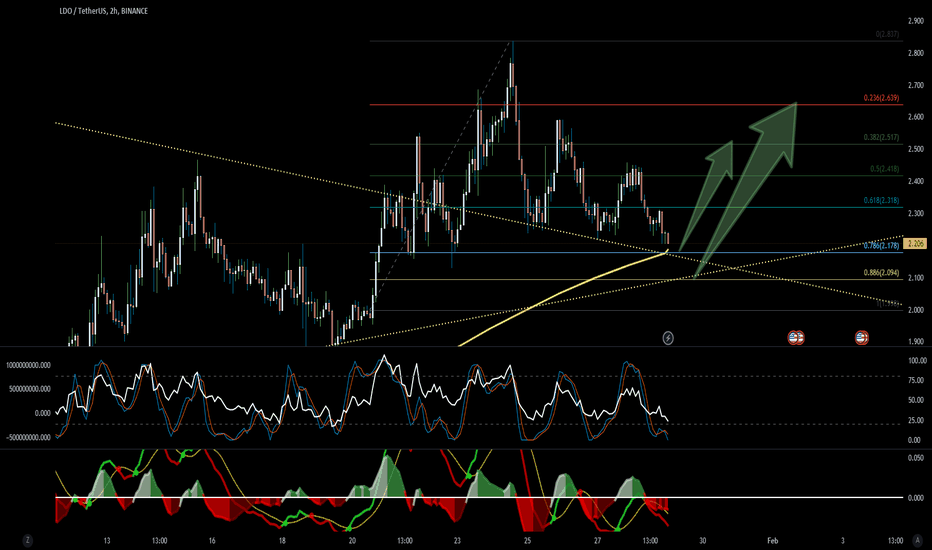The image size is (932, 550).
Task: Click the Z timezone button at bottom left
Action: (27, 540)
